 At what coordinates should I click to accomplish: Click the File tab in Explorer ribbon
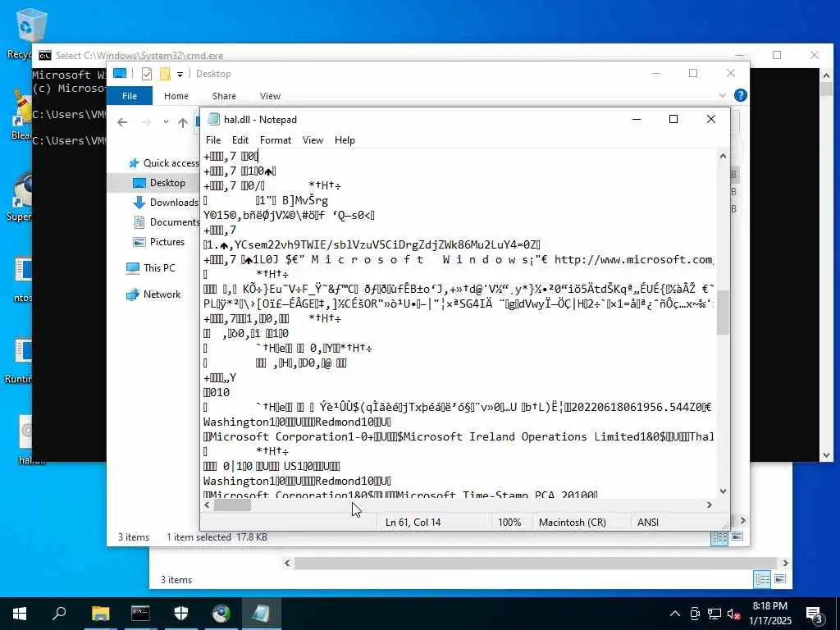click(130, 96)
